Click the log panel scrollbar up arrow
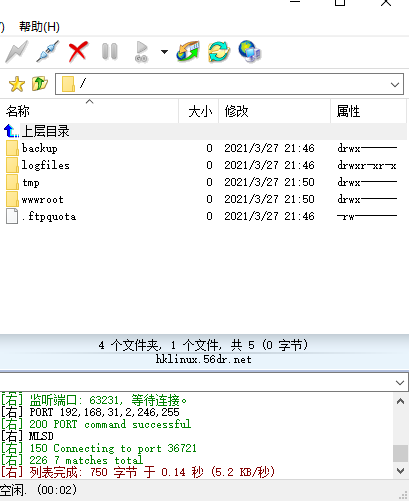The width and height of the screenshot is (409, 501). (401, 401)
